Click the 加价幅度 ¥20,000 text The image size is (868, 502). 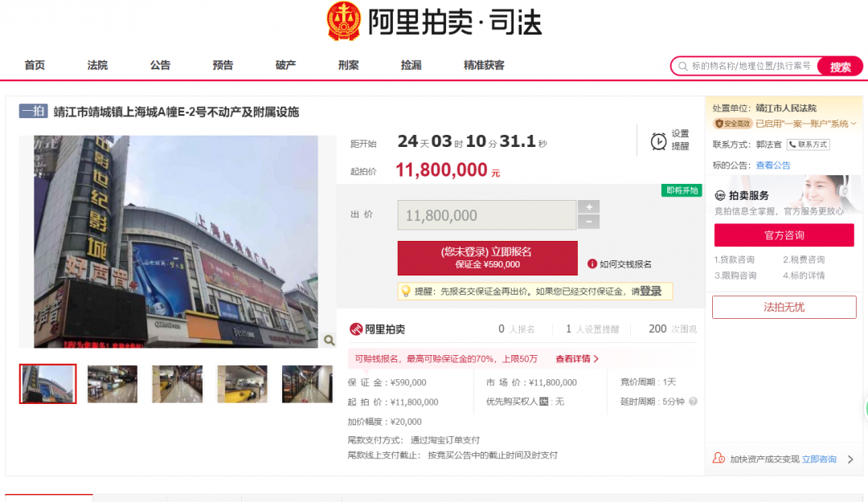click(385, 422)
